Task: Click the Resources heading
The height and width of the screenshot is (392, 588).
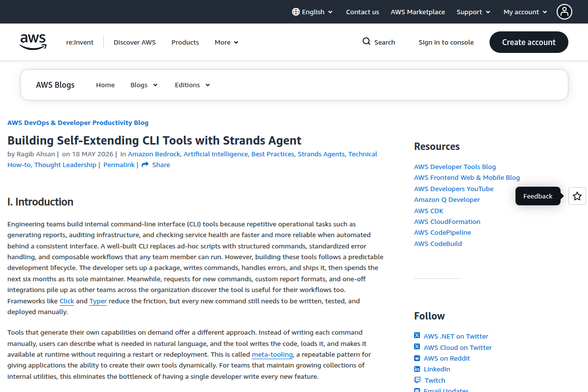Action: click(x=437, y=147)
